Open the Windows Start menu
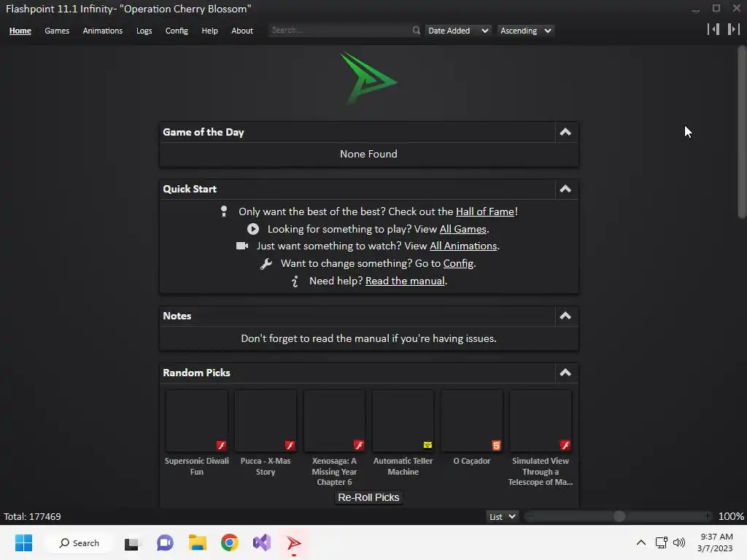 tap(23, 542)
